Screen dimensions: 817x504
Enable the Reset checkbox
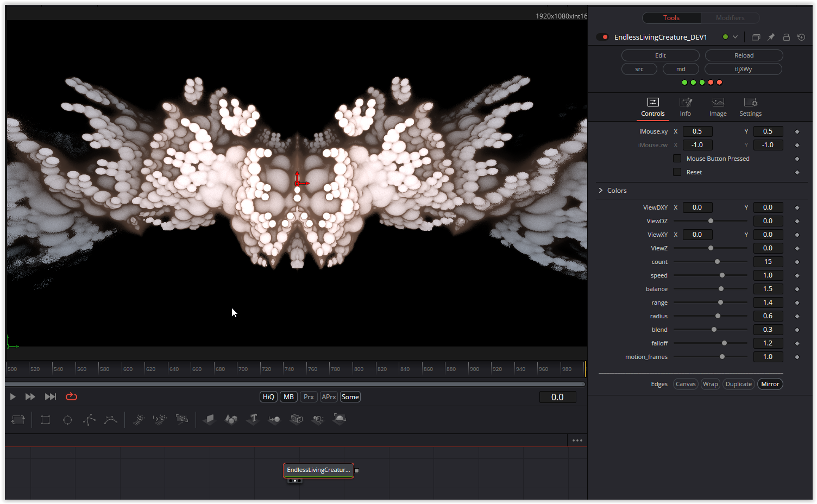pyautogui.click(x=677, y=172)
